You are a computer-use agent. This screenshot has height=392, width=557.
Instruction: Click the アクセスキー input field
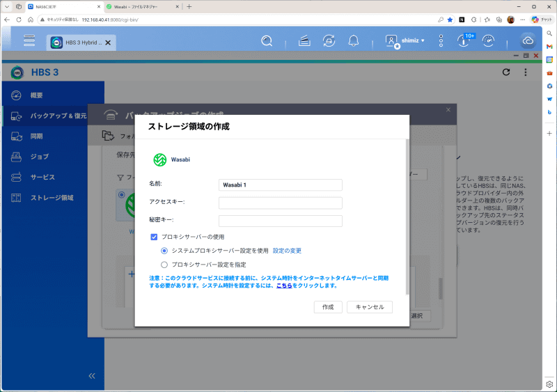point(281,203)
